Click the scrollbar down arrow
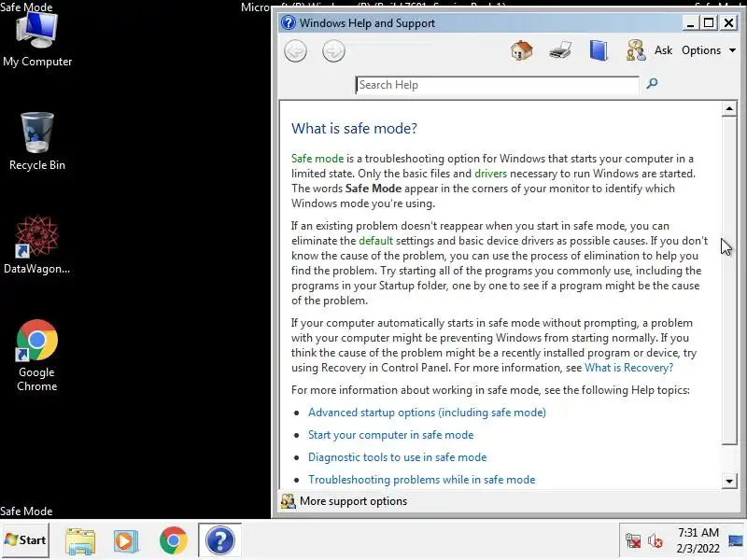 click(x=729, y=481)
